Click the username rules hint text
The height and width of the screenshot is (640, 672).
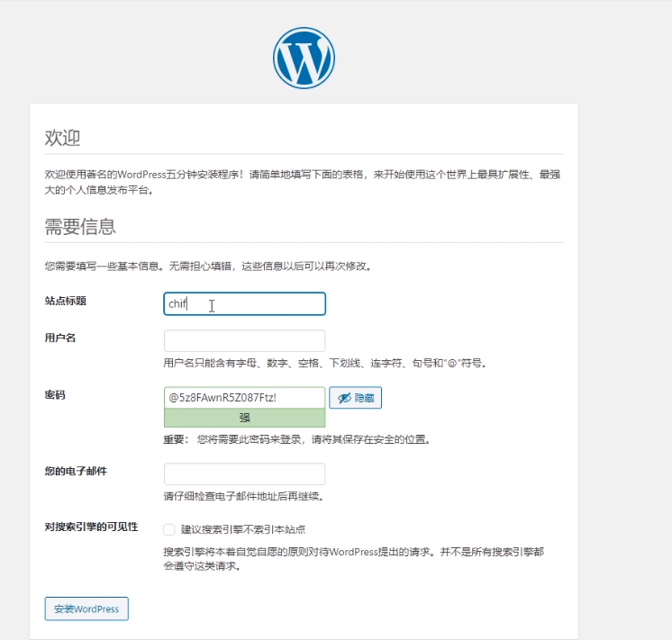click(x=325, y=364)
